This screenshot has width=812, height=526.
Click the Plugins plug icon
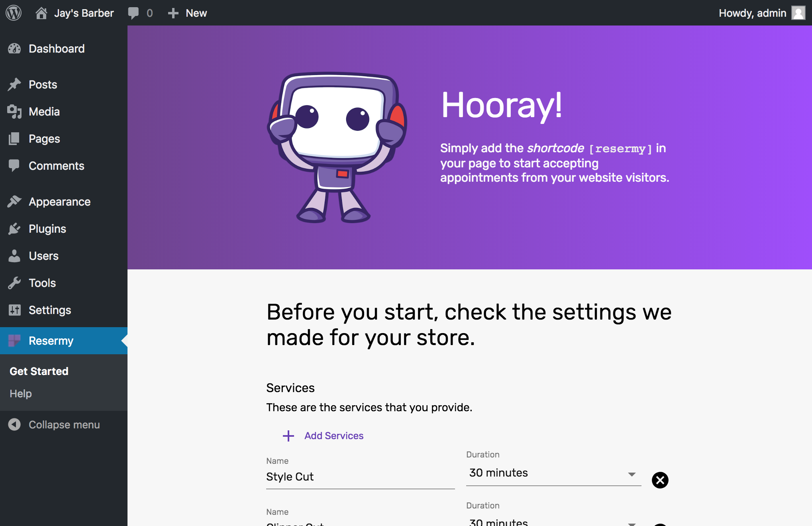(x=14, y=229)
